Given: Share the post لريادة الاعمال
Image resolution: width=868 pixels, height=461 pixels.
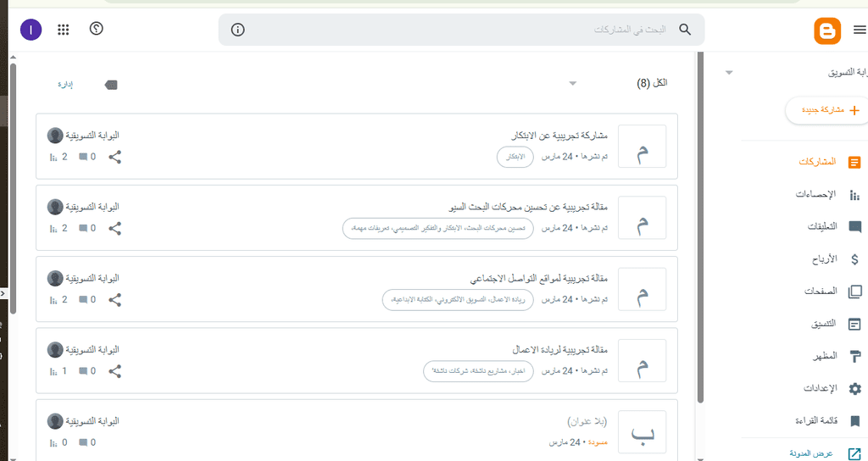Looking at the screenshot, I should tap(114, 371).
